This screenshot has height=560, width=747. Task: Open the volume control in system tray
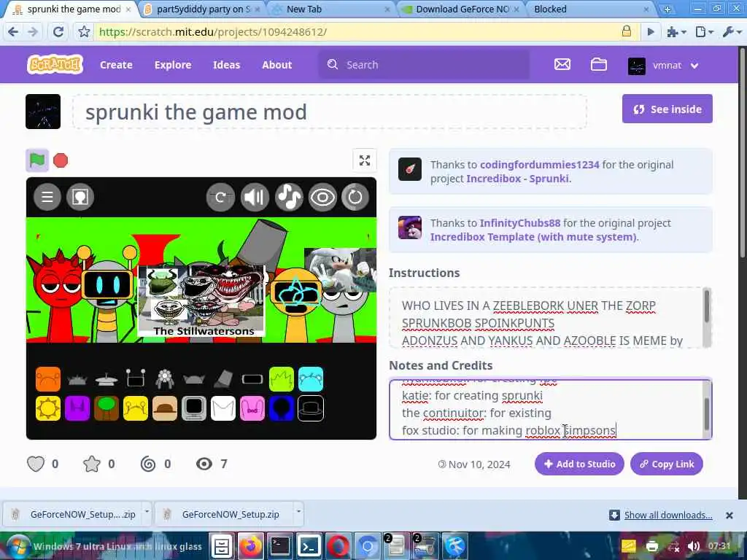(693, 546)
